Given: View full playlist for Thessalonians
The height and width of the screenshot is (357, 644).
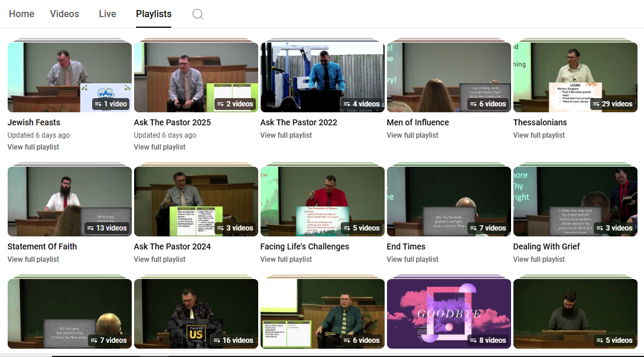Looking at the screenshot, I should coord(539,135).
